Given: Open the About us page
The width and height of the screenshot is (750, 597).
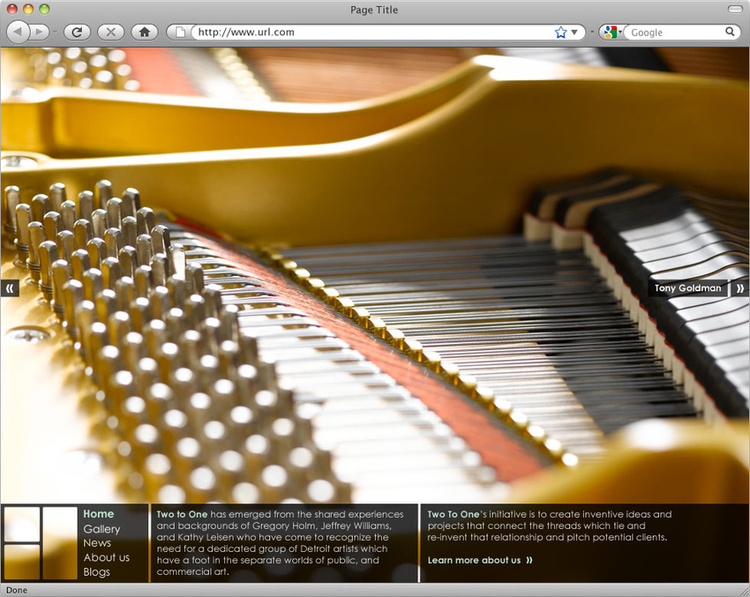Looking at the screenshot, I should click(x=106, y=558).
